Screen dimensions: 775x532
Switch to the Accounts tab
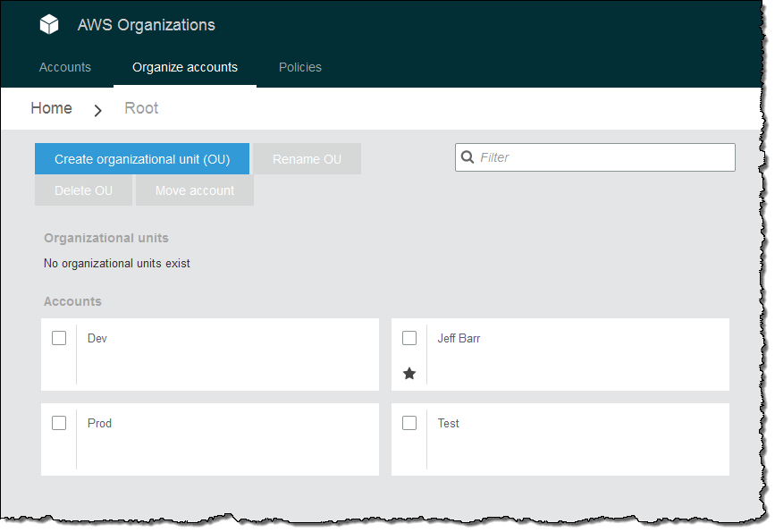point(65,68)
